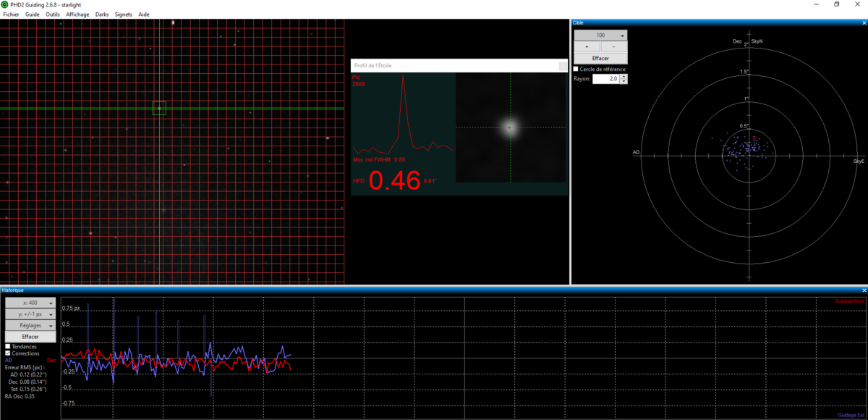Decrease Rayon value with down arrow
The image size is (868, 420).
[x=624, y=81]
